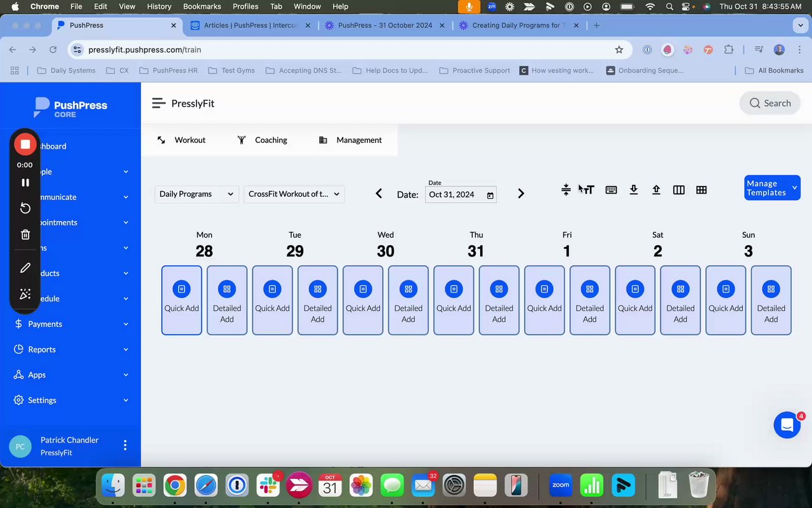The height and width of the screenshot is (508, 812).
Task: Switch to Creating Daily Programs browser tab
Action: tap(518, 25)
